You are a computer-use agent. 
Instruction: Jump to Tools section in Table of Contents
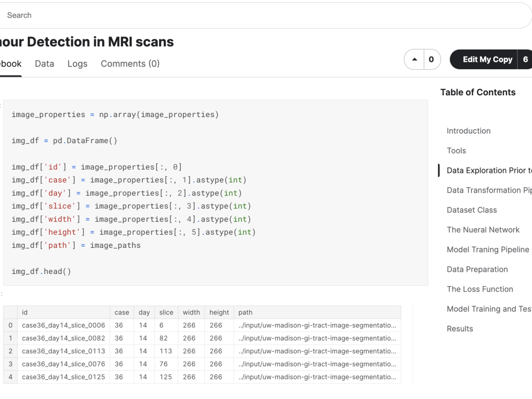coord(456,151)
